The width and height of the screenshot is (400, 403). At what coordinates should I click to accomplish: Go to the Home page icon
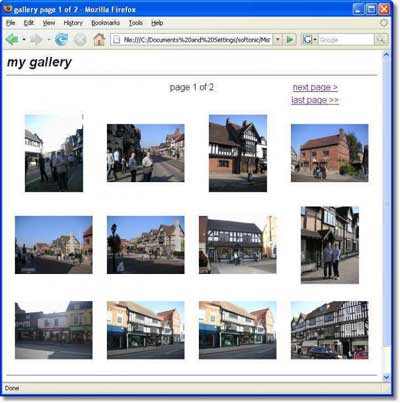click(x=99, y=40)
